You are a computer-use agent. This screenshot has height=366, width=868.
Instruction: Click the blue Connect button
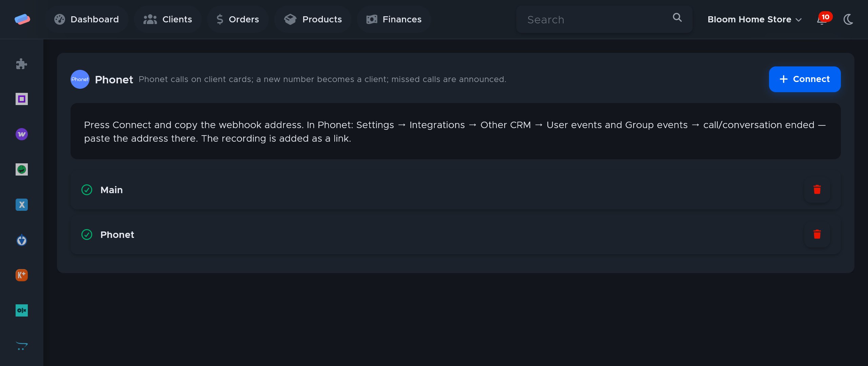click(x=805, y=79)
